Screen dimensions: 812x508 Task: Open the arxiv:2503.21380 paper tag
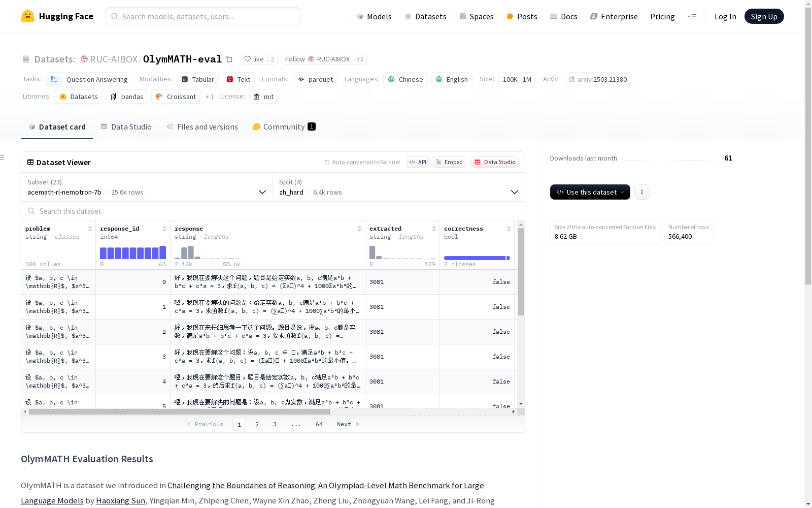pos(598,79)
